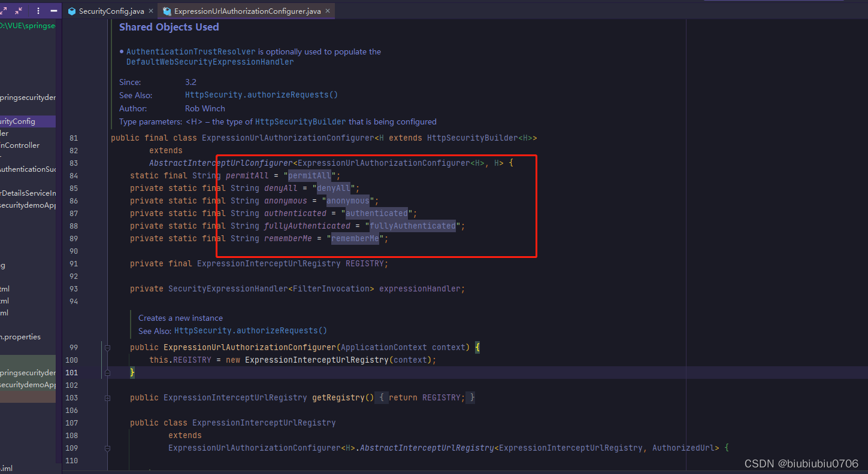This screenshot has height=474, width=868.
Task: Open the DefaultWebSecurityExpressionHandler doc link
Action: pos(210,62)
